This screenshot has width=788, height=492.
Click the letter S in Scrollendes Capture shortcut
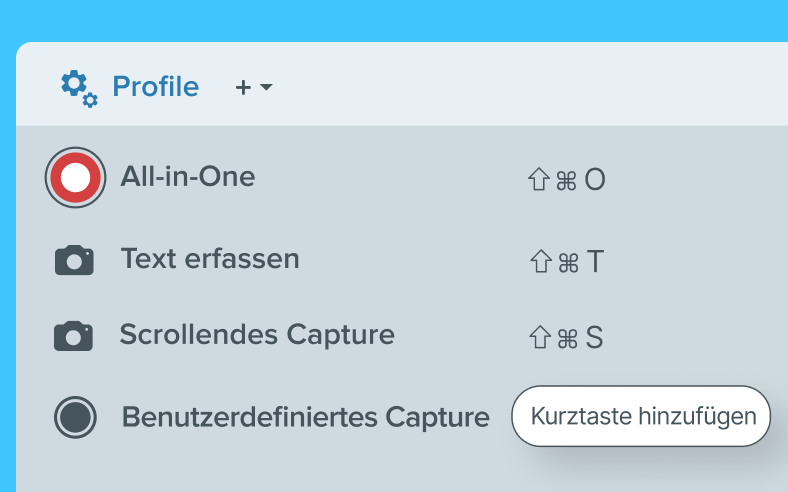point(594,338)
